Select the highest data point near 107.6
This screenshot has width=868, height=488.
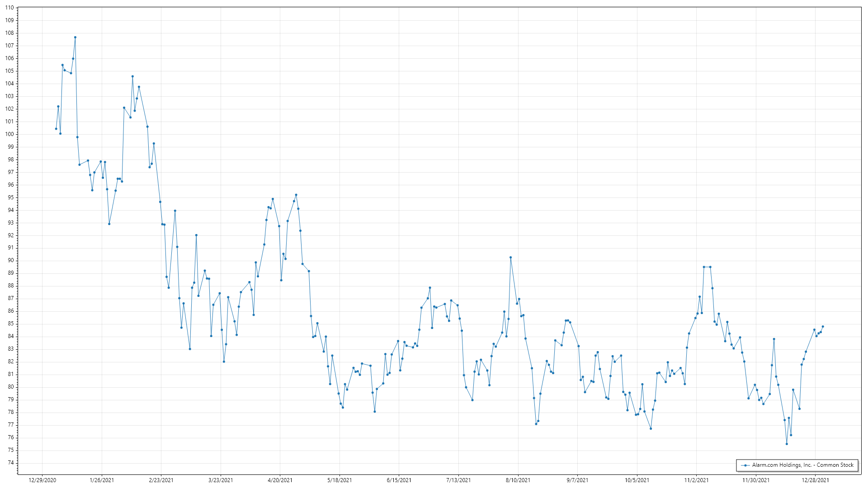click(x=75, y=38)
